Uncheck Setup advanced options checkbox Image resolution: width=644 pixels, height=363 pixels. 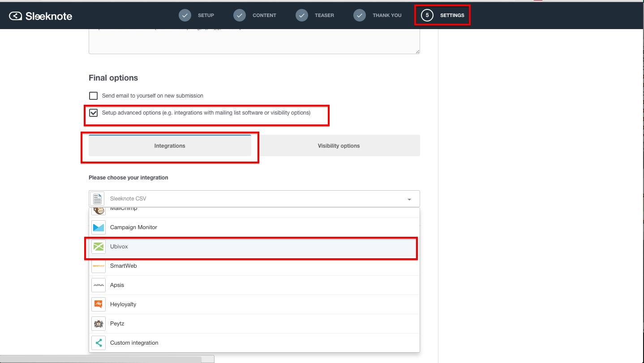tap(93, 113)
